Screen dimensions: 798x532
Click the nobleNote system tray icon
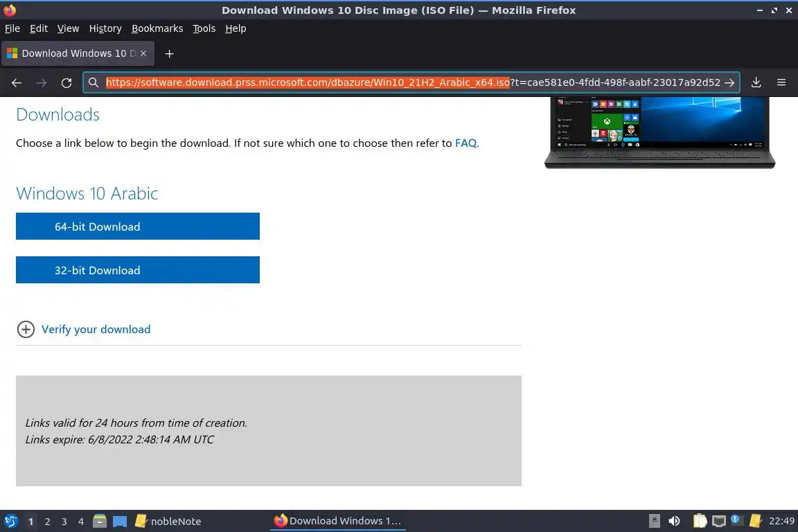(x=756, y=521)
